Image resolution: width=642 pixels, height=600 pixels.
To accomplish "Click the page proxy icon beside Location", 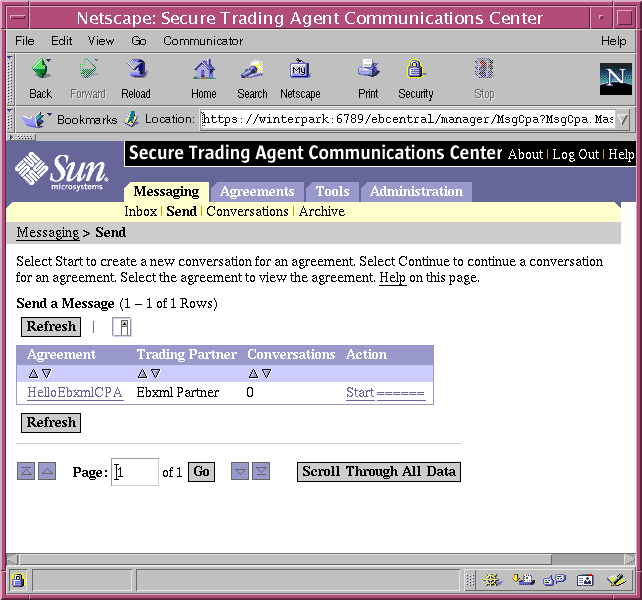I will [x=131, y=119].
